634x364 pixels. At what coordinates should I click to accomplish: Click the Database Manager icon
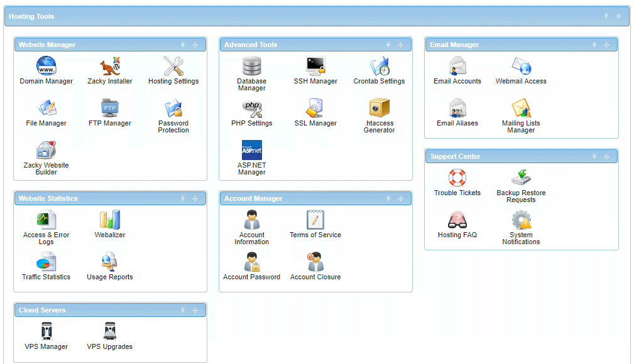(x=251, y=66)
